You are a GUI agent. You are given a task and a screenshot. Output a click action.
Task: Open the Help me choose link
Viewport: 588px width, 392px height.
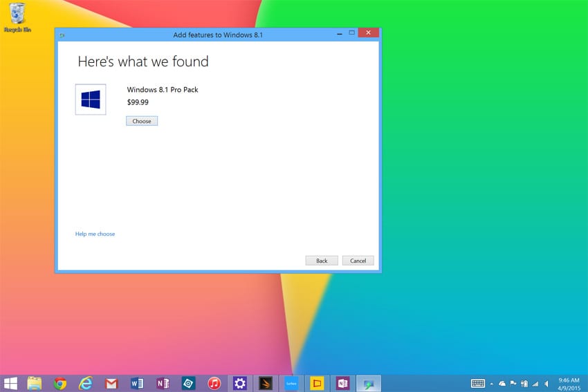[95, 234]
